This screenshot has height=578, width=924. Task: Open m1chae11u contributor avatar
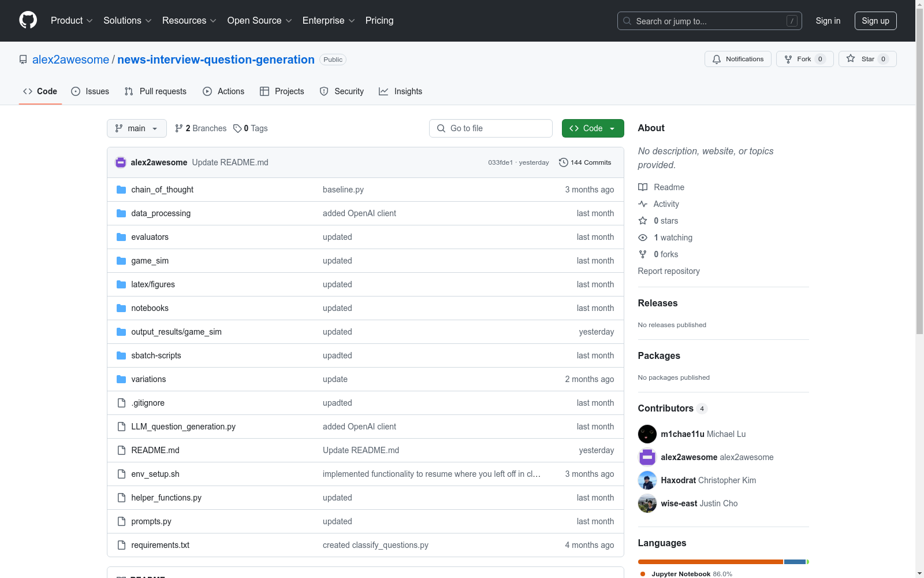tap(647, 434)
